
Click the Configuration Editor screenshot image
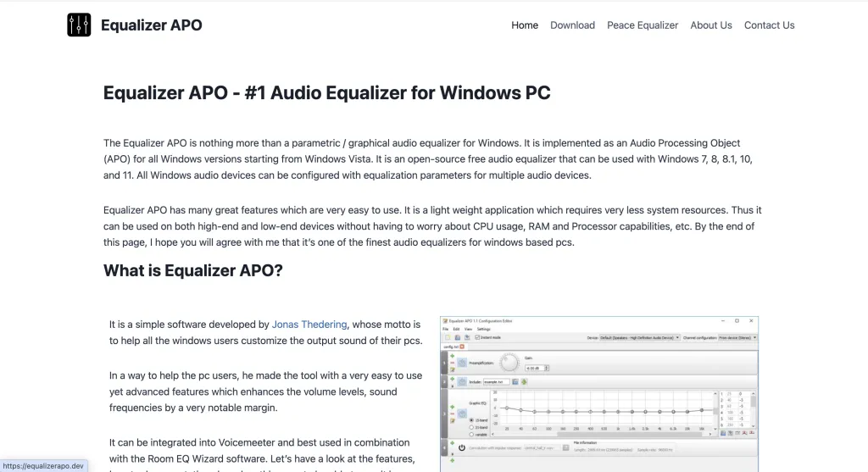(x=599, y=394)
